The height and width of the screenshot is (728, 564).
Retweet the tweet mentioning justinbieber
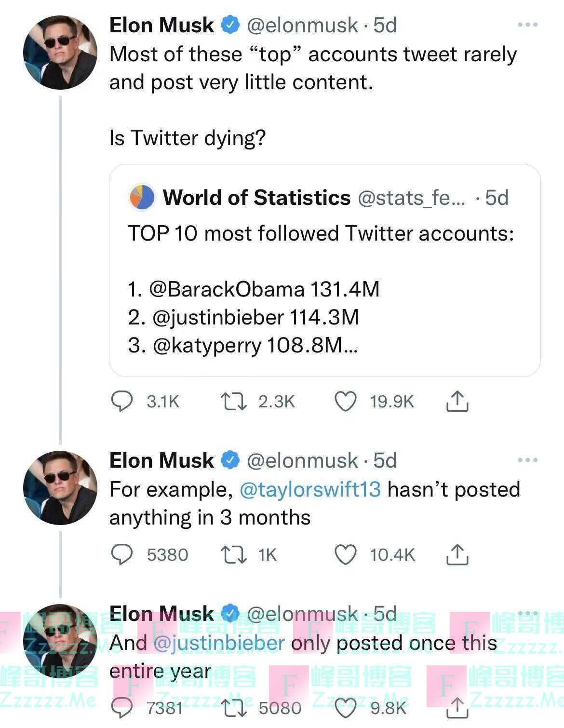click(x=234, y=708)
